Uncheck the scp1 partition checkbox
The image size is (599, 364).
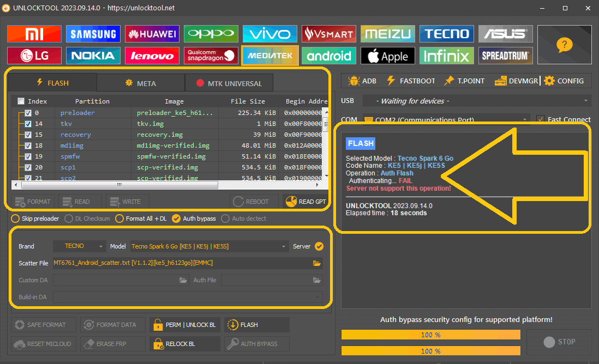tap(28, 167)
